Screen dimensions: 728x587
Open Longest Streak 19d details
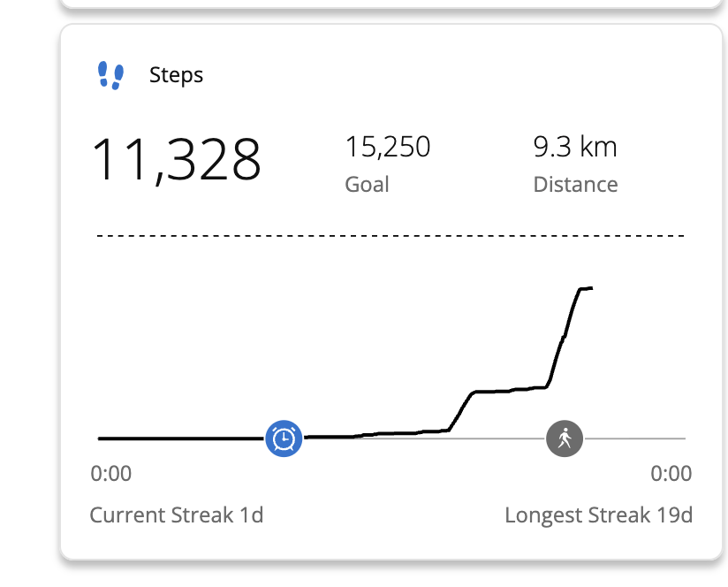tap(598, 515)
